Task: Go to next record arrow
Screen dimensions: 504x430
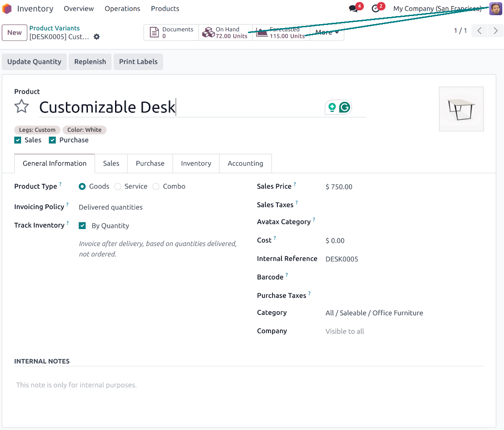Action: click(495, 31)
